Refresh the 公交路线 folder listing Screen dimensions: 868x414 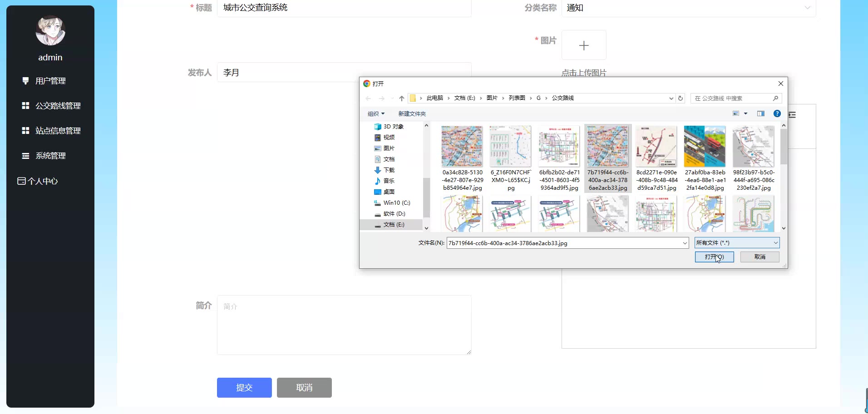tap(680, 98)
